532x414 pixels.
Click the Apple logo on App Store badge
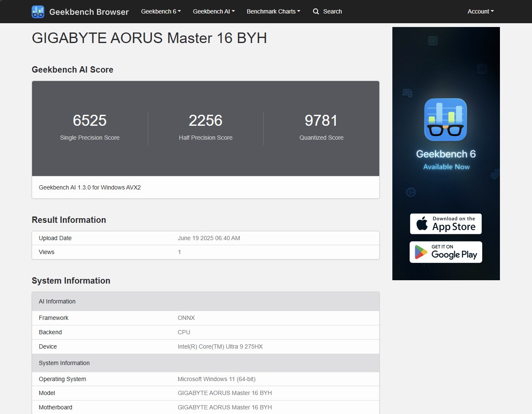pyautogui.click(x=422, y=223)
